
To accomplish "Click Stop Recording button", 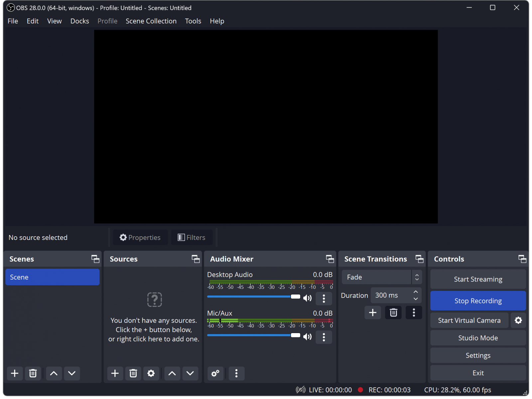I will [478, 301].
